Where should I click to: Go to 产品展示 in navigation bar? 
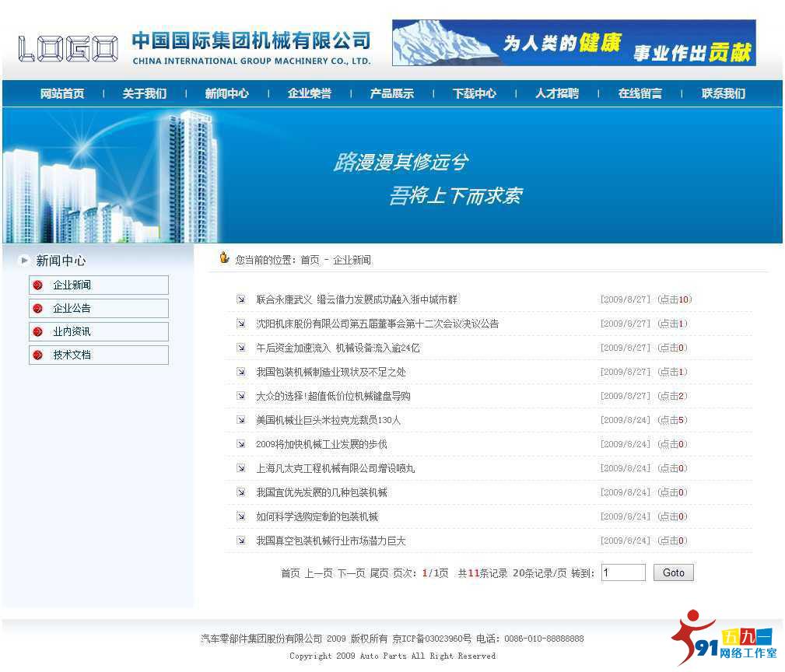391,93
